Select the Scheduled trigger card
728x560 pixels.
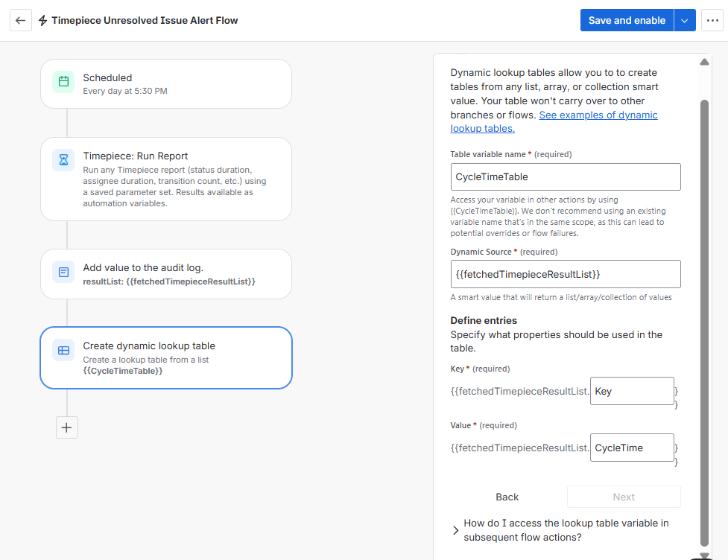pos(166,84)
